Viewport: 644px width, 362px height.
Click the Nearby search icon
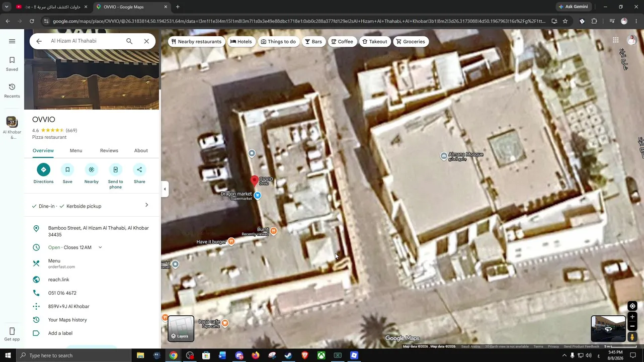point(92,170)
